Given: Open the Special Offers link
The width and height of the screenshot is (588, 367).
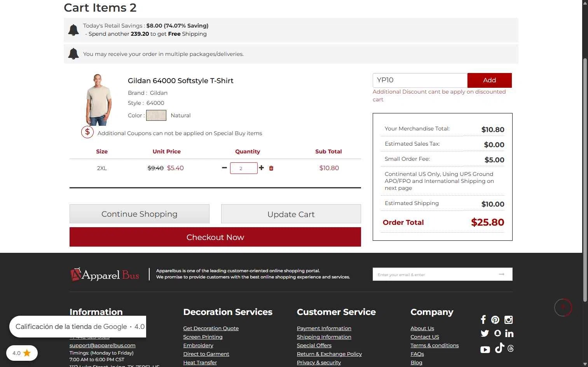Looking at the screenshot, I should (314, 345).
